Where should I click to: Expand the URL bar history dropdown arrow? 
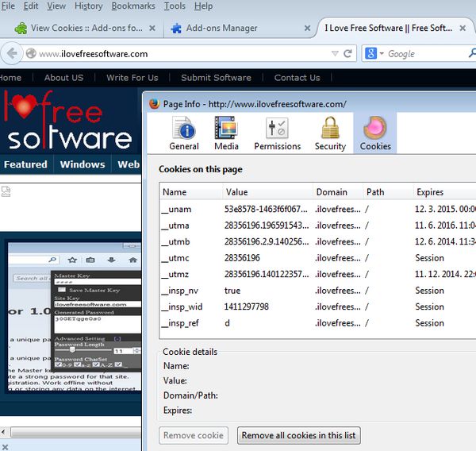[x=334, y=54]
